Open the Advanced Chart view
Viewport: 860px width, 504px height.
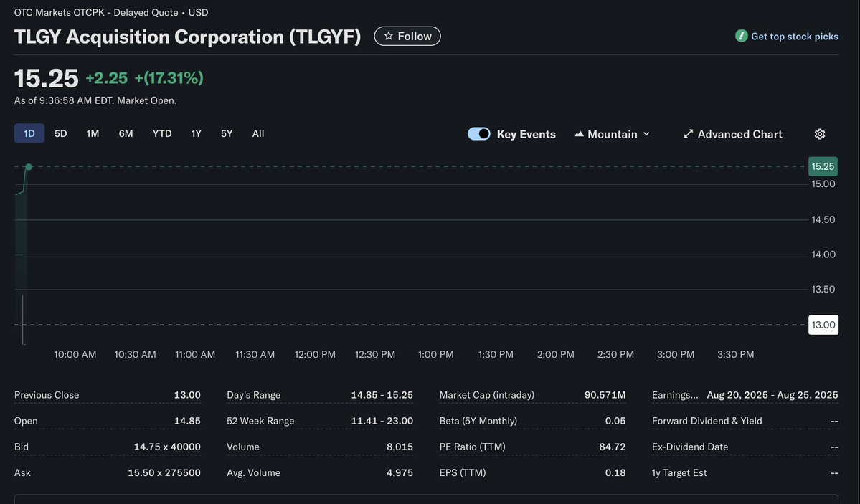(x=733, y=134)
